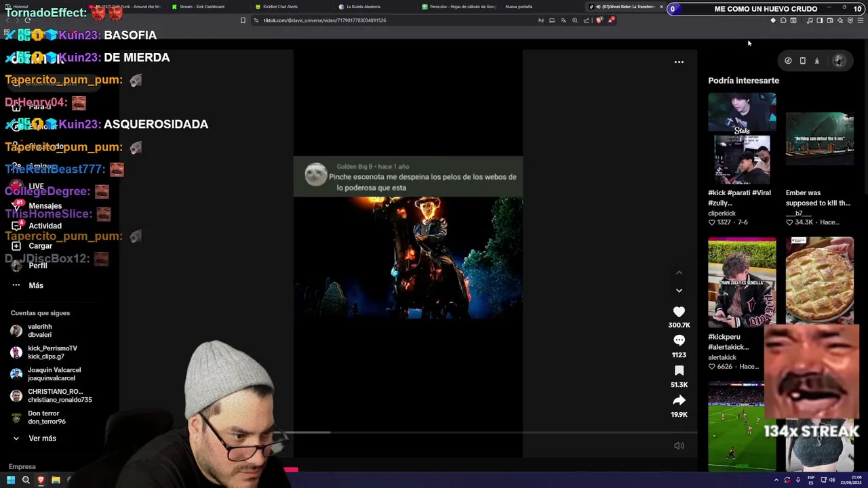Open the browser hamburger menu
The image size is (868, 488).
pos(861,20)
